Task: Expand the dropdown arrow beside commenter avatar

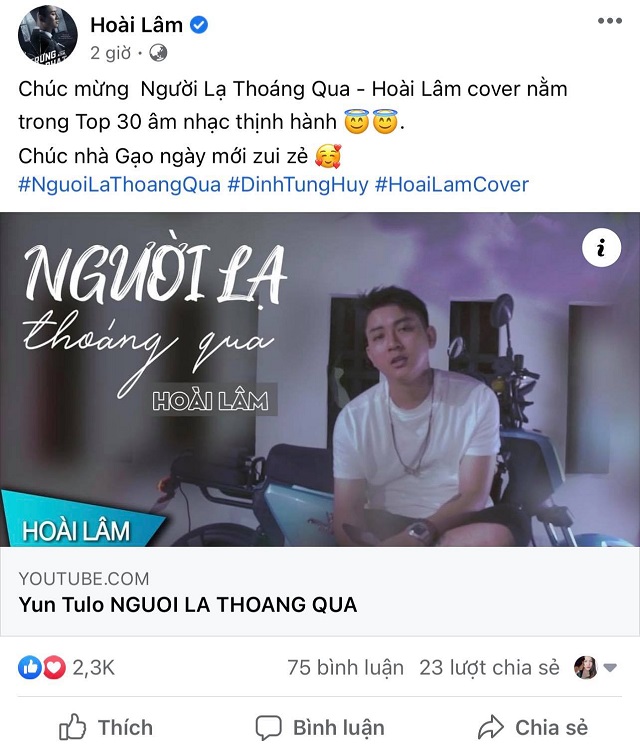Action: [x=610, y=668]
